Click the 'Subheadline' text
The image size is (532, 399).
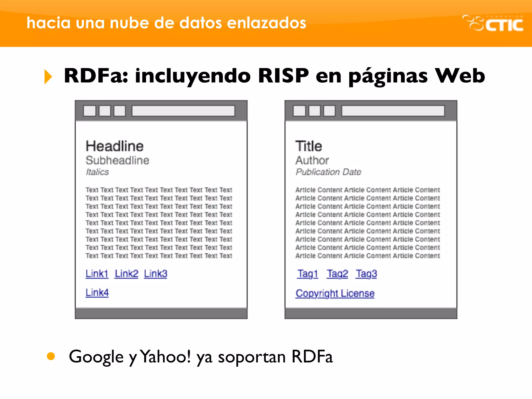[x=117, y=160]
